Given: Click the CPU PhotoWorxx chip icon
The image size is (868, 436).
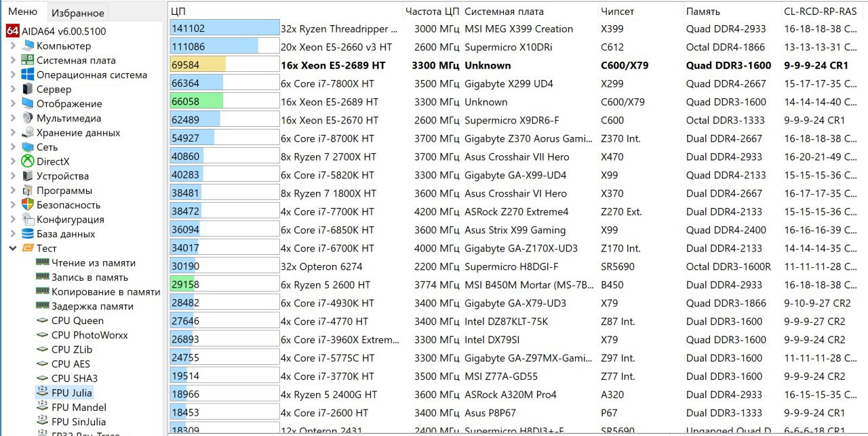Looking at the screenshot, I should click(x=42, y=335).
